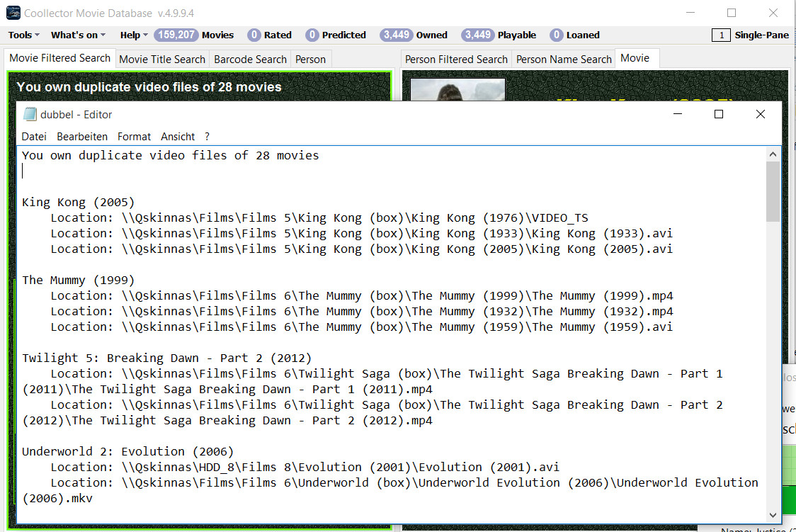The width and height of the screenshot is (796, 532).
Task: Click the Breaking Dawn - Part 1 (2011).mp4 path
Action: tap(372, 381)
